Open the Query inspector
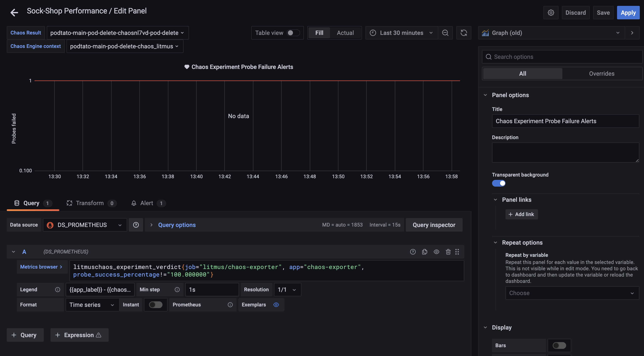The image size is (644, 356). [x=434, y=225]
